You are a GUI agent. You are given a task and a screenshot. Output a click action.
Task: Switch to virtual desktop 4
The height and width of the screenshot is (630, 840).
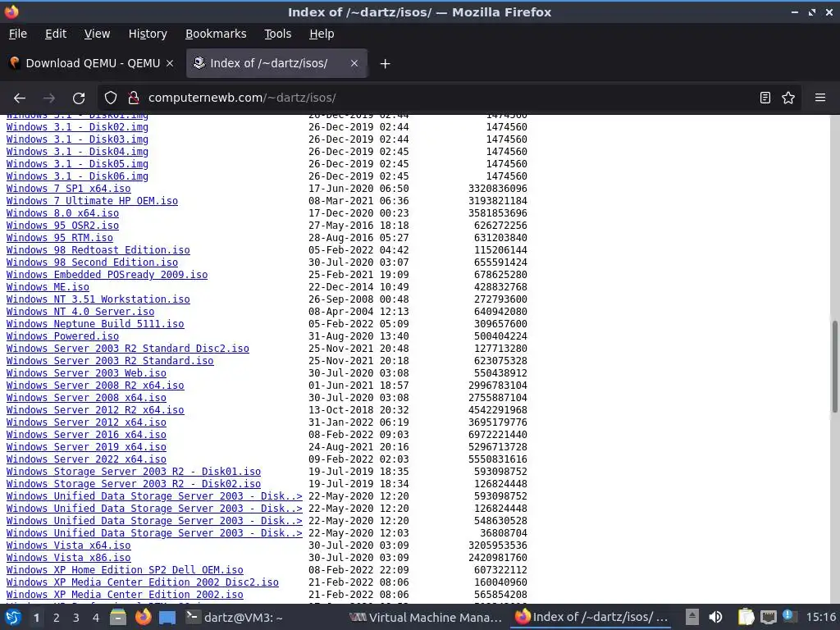pyautogui.click(x=96, y=618)
